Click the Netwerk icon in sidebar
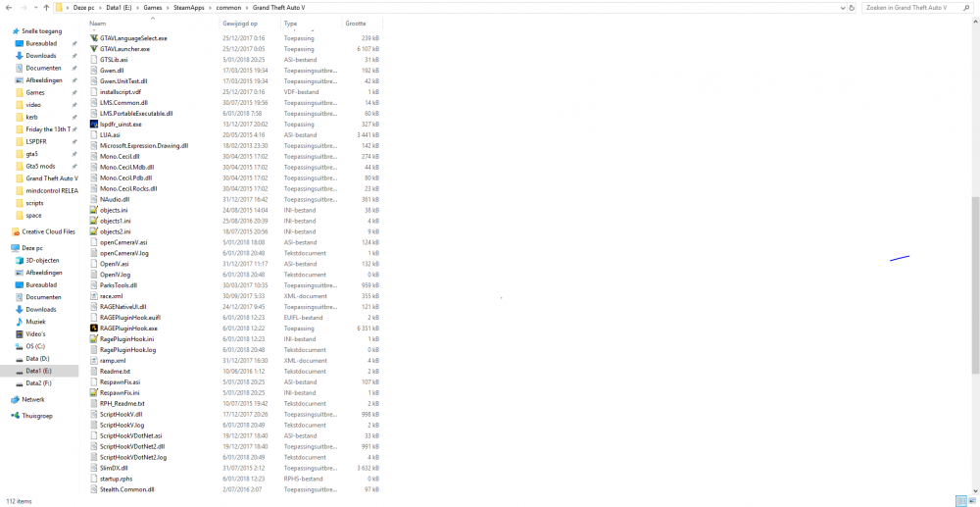 click(16, 399)
